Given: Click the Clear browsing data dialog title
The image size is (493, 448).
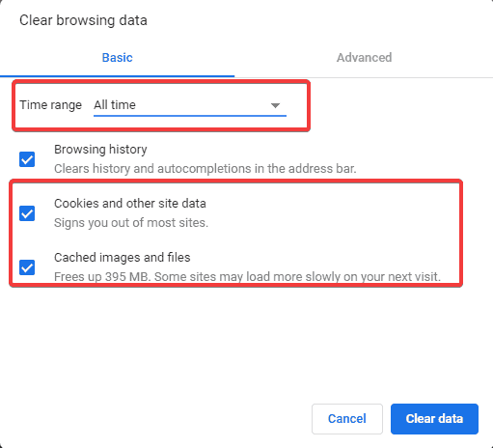Looking at the screenshot, I should click(x=83, y=20).
